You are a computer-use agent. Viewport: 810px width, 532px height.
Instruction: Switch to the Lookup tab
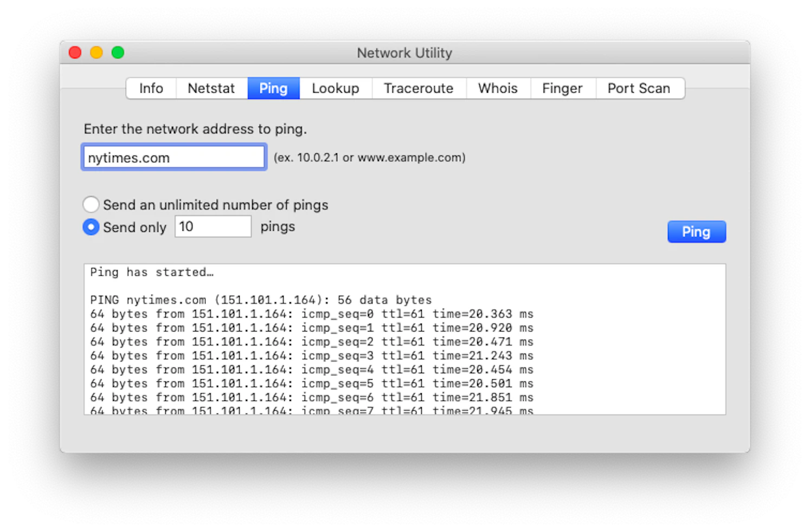coord(335,88)
